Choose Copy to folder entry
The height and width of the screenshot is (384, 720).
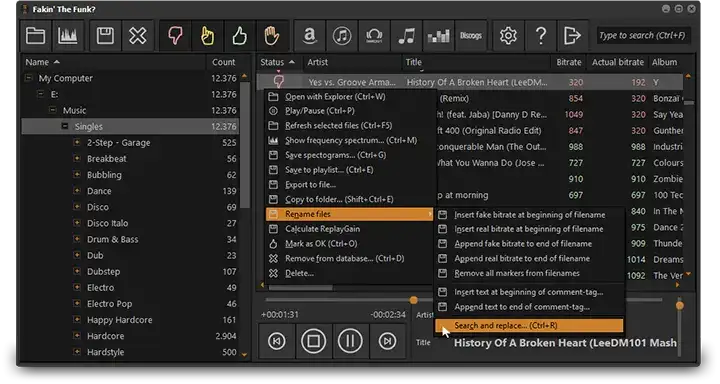point(350,199)
